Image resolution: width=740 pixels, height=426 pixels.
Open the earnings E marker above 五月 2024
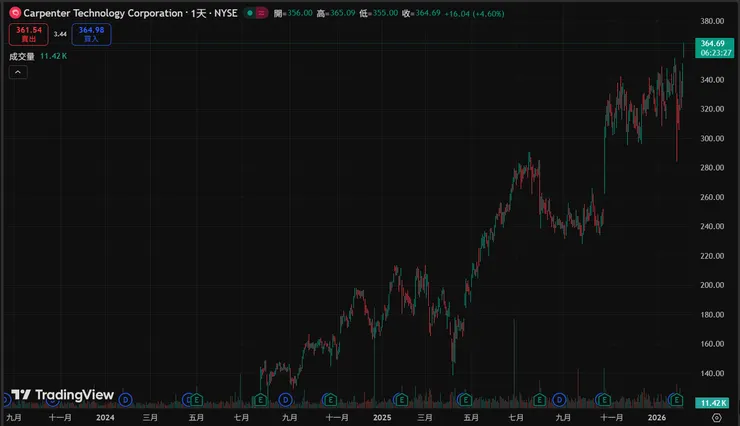196,400
